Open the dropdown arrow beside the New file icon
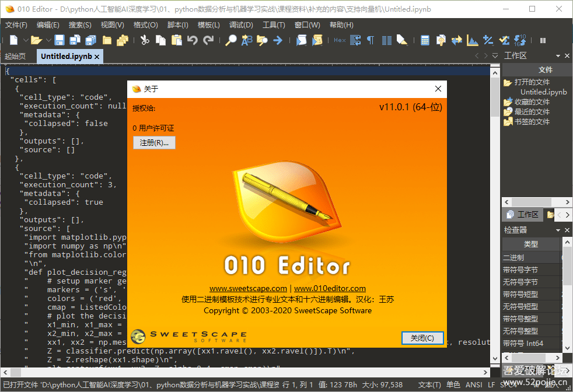Image resolution: width=573 pixels, height=392 pixels. click(x=26, y=40)
